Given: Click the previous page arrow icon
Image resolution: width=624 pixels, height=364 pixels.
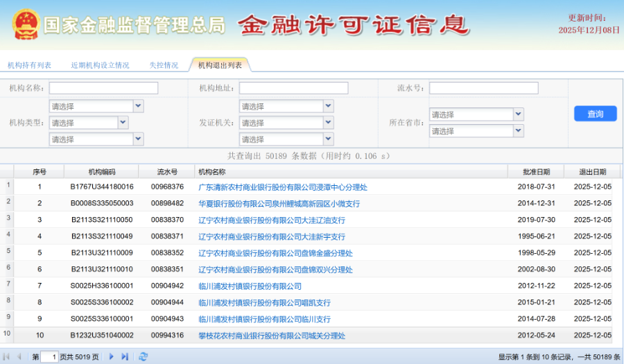Looking at the screenshot, I should point(19,356).
